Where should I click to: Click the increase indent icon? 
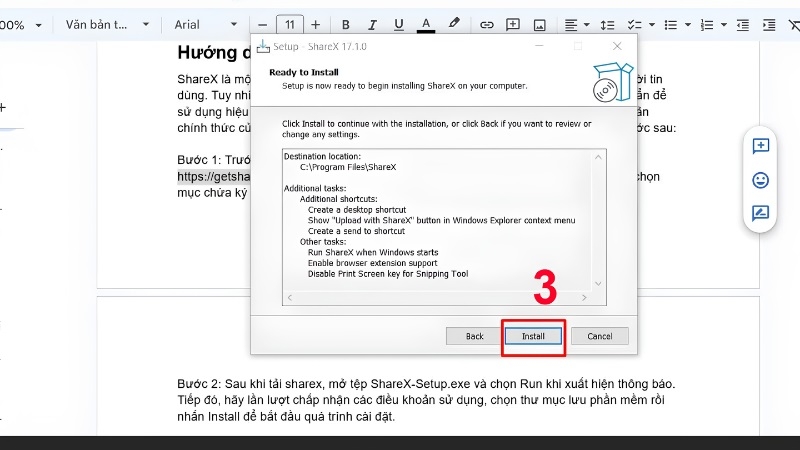click(769, 24)
